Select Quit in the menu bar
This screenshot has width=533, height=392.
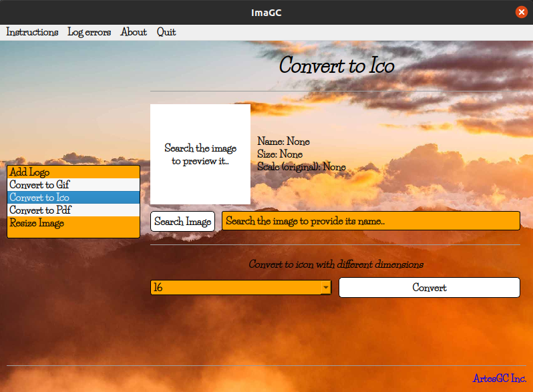pyautogui.click(x=166, y=32)
